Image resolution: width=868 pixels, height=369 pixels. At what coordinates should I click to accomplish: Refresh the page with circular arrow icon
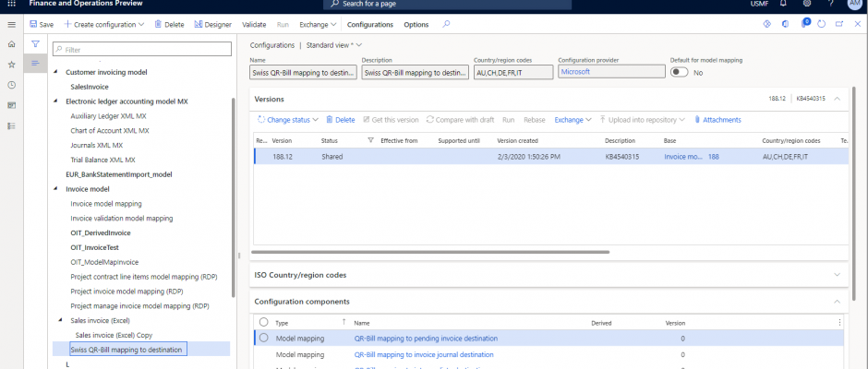tap(822, 24)
